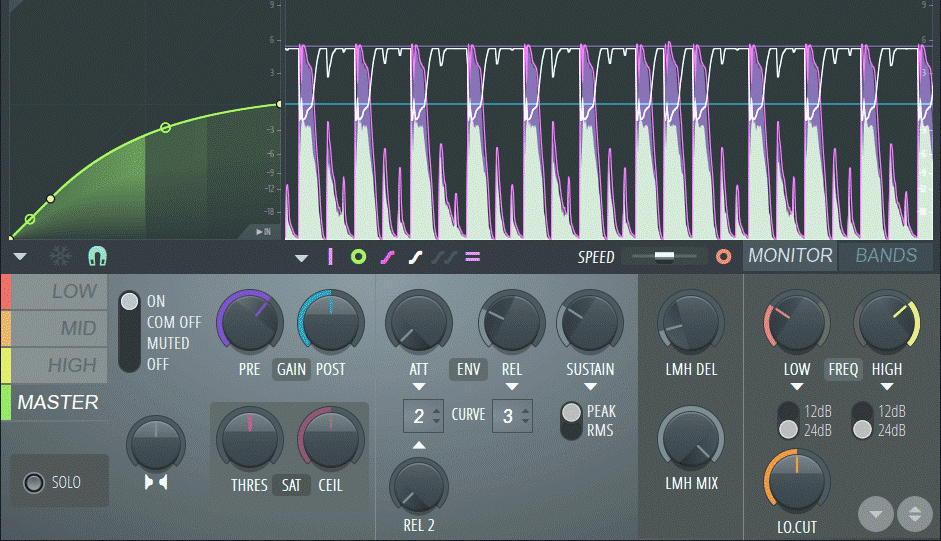This screenshot has width=941, height=541.
Task: Click the round up-down arrows button
Action: (x=915, y=514)
